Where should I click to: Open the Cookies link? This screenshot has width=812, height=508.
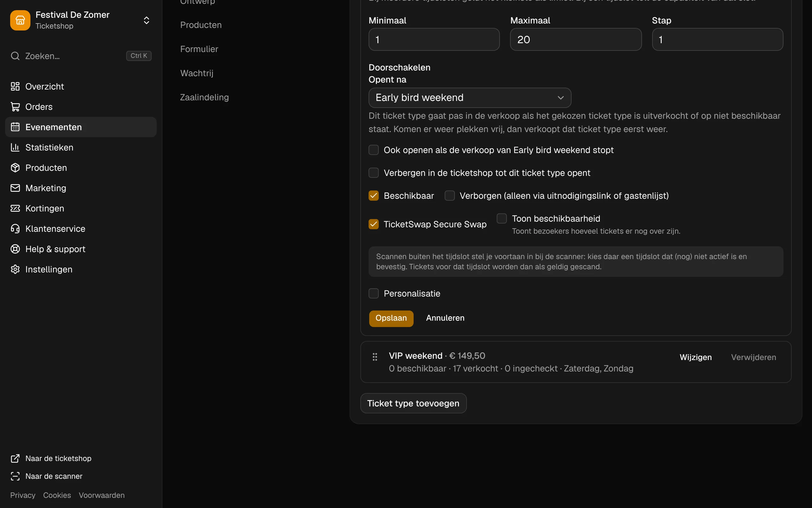(57, 495)
